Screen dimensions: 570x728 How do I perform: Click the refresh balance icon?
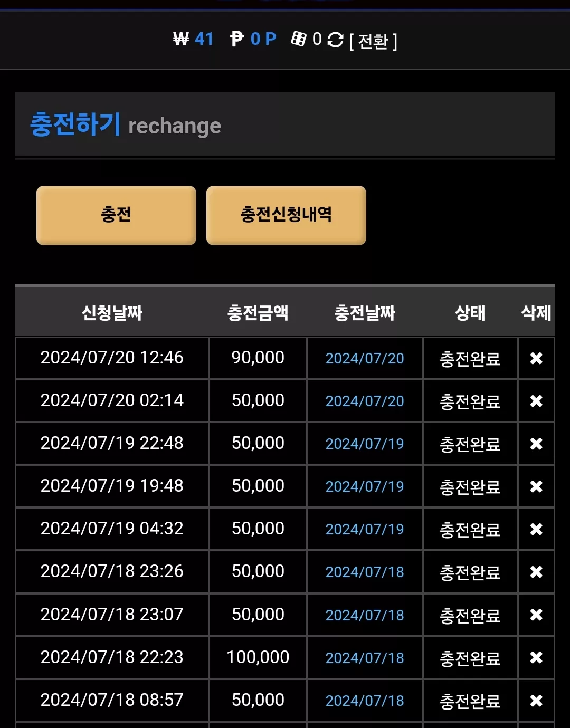335,40
